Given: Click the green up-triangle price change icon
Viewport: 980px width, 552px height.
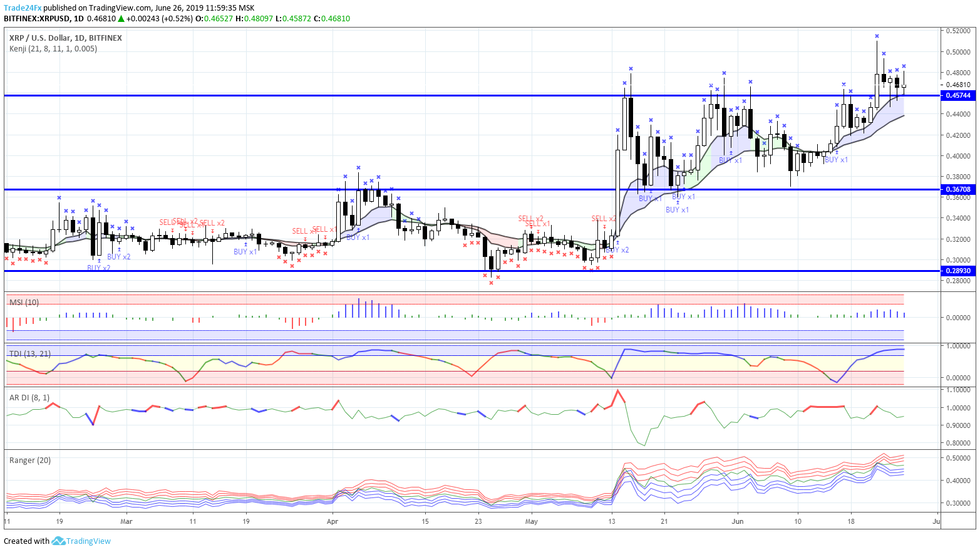Looking at the screenshot, I should tap(121, 19).
